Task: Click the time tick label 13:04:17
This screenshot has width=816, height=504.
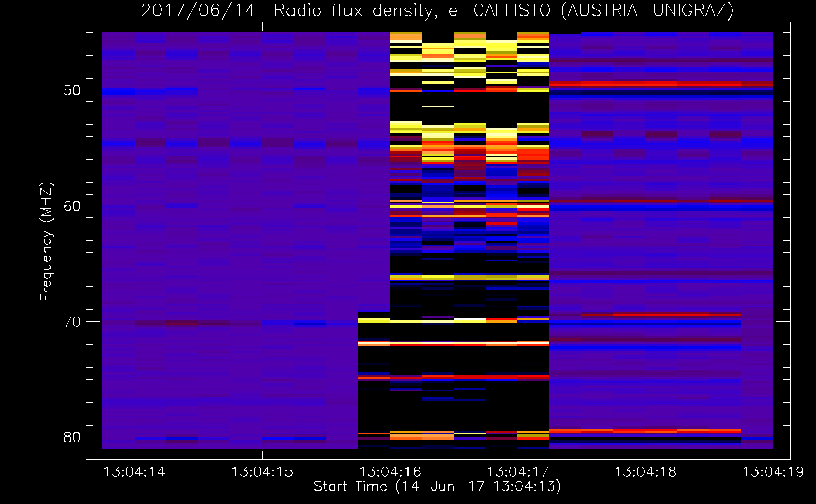Action: pyautogui.click(x=517, y=472)
